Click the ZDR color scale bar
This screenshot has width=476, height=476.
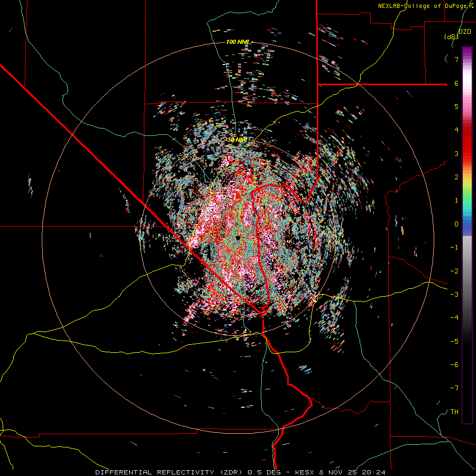tap(467, 235)
